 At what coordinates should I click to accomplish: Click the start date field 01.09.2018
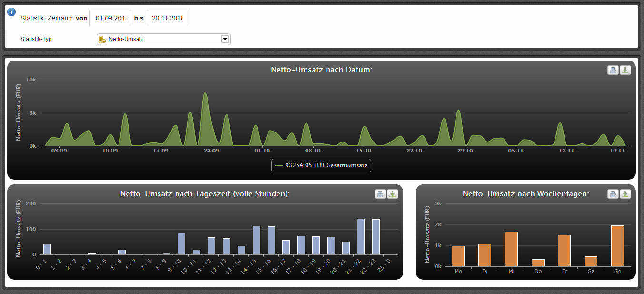(x=110, y=18)
